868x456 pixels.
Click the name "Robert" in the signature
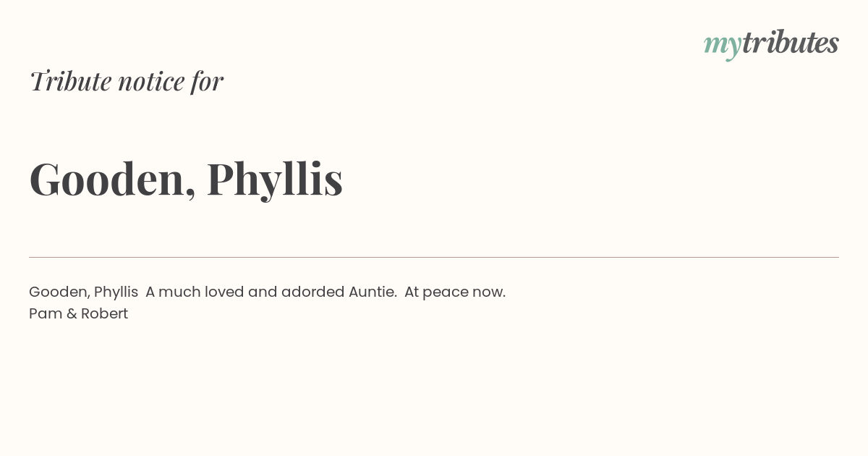(x=104, y=314)
